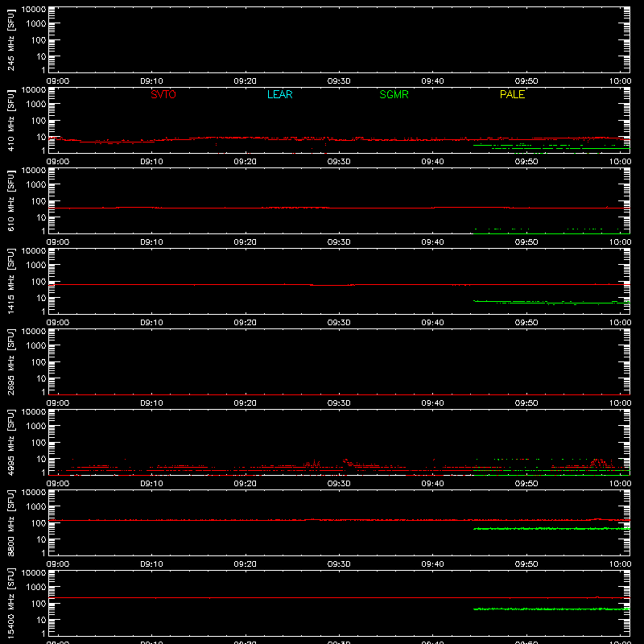644x644 pixels.
Task: Click the 100 tick on 1415 MHz axis
Action: pyautogui.click(x=39, y=282)
